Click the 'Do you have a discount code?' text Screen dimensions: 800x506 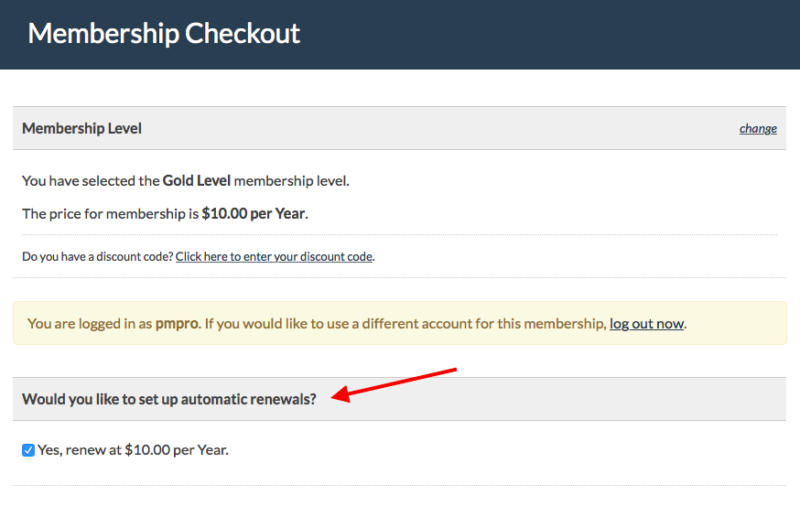[x=97, y=257]
